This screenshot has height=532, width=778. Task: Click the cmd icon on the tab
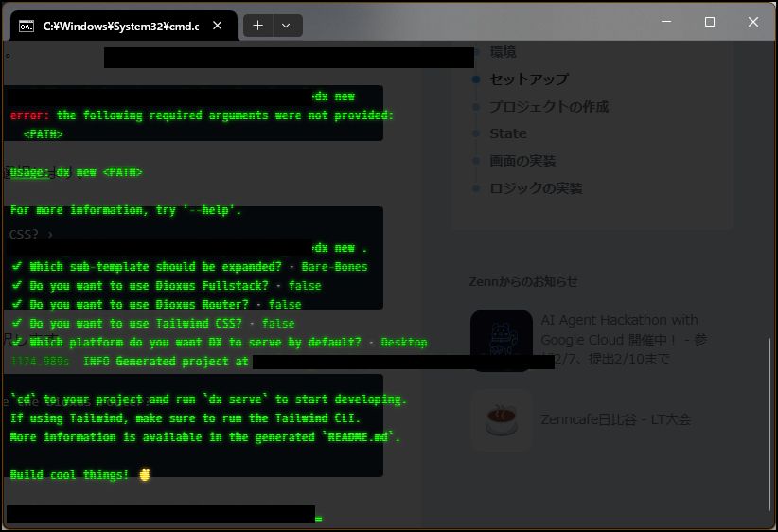tap(27, 27)
